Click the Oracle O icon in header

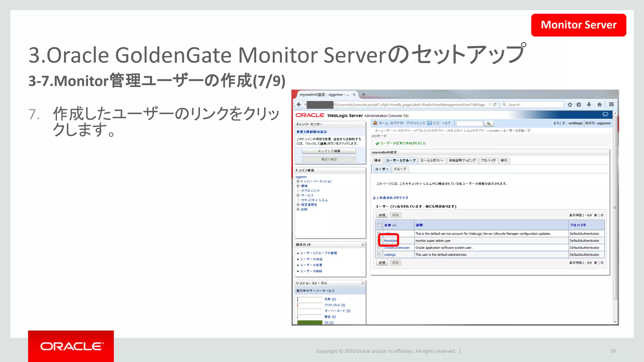(605, 114)
